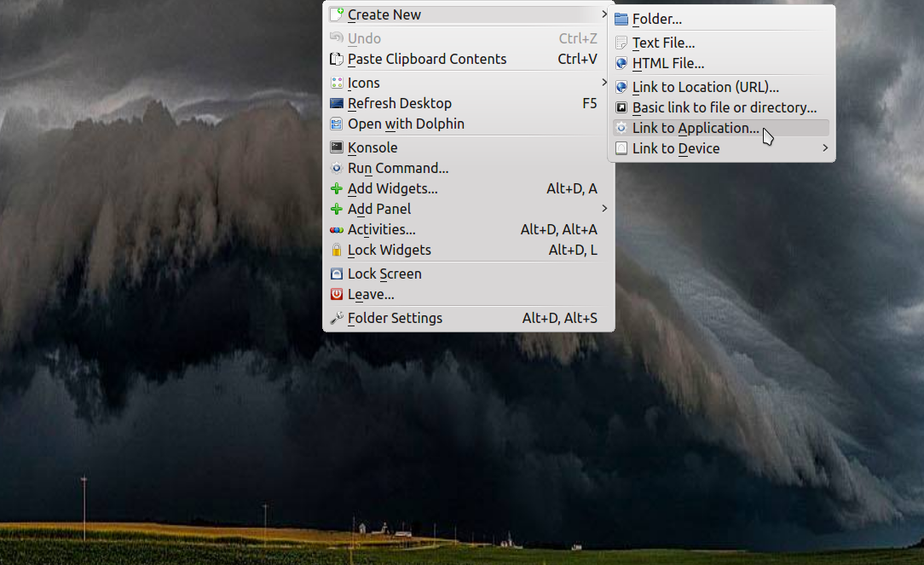Choose Link to Location (URL)
The image size is (924, 565).
(x=705, y=87)
